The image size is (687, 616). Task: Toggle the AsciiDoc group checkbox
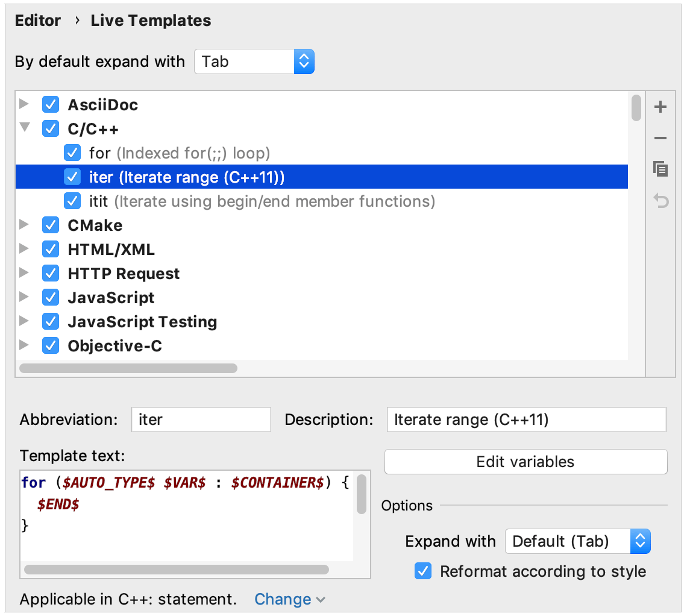pos(51,104)
